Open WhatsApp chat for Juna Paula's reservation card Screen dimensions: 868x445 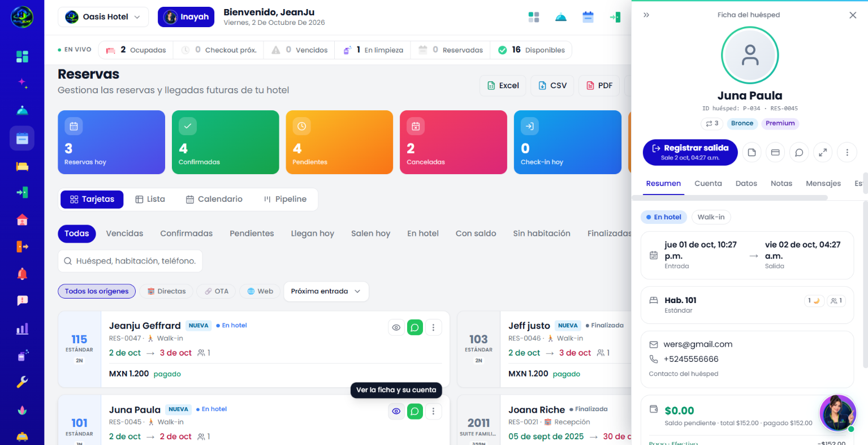tap(415, 411)
